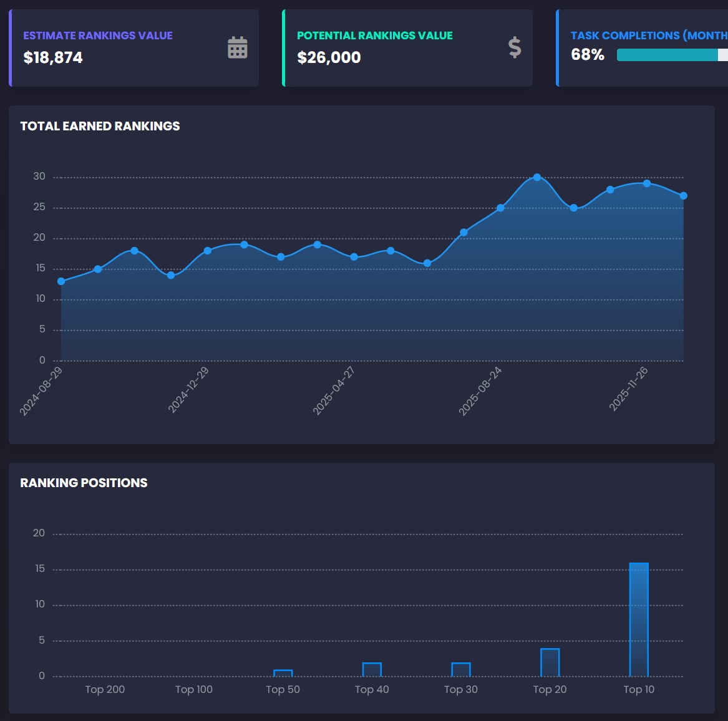Click the lowest 2025 data point at value 16
The image size is (728, 721).
coord(427,263)
